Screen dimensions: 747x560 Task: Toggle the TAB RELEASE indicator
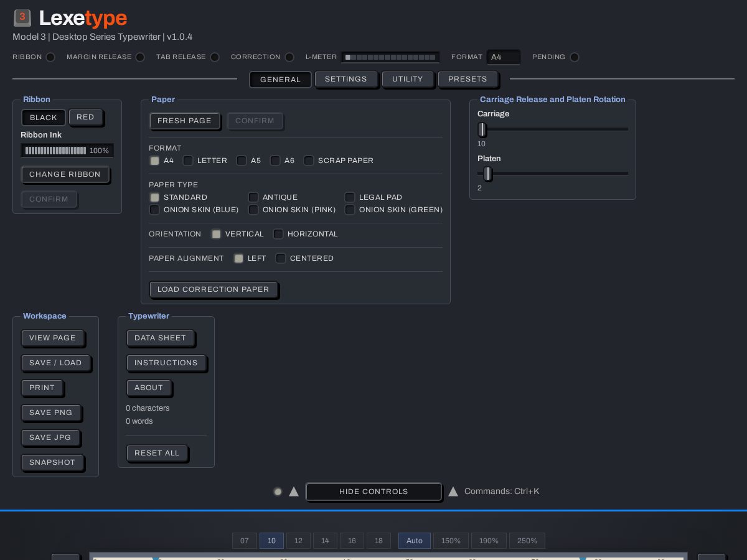pyautogui.click(x=215, y=57)
